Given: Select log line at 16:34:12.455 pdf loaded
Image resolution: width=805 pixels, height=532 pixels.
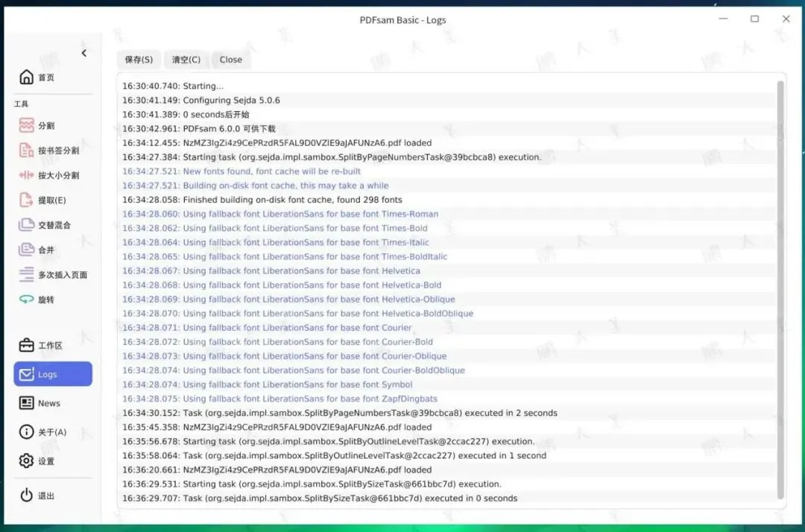Looking at the screenshot, I should pos(446,142).
